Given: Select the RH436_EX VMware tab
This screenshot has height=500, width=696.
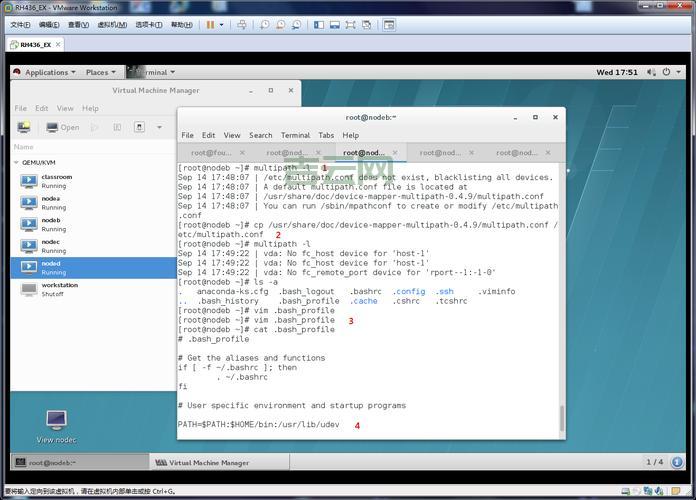Looking at the screenshot, I should tap(35, 44).
